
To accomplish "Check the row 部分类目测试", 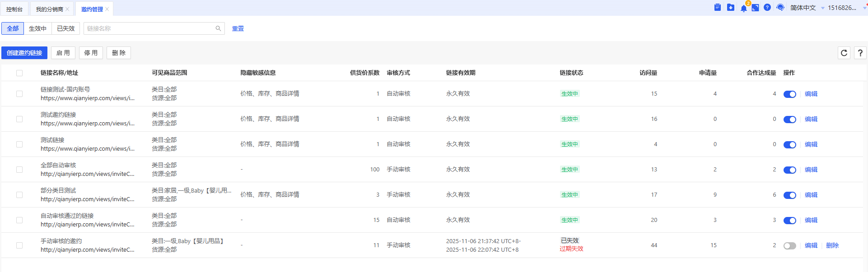I will [19, 195].
